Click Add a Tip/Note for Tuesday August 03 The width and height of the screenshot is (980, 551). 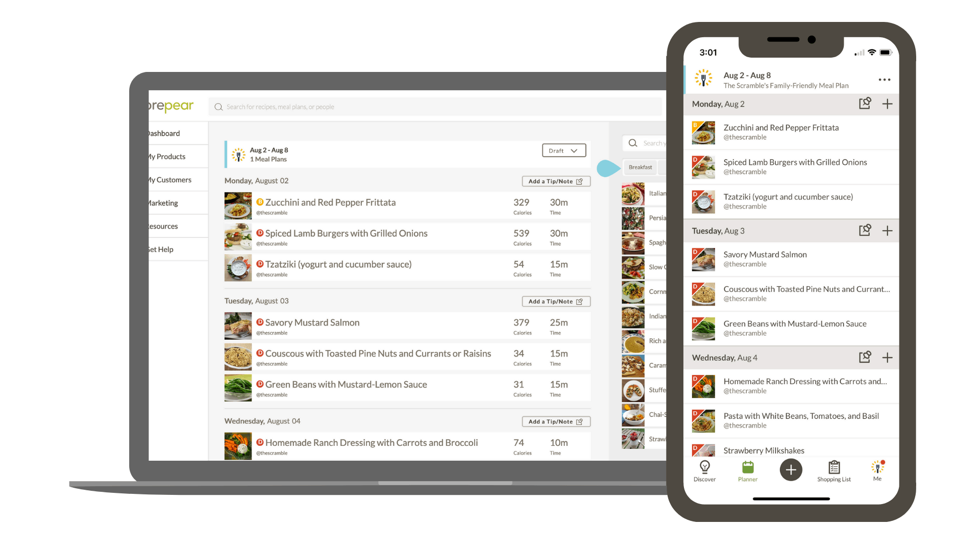pyautogui.click(x=556, y=300)
